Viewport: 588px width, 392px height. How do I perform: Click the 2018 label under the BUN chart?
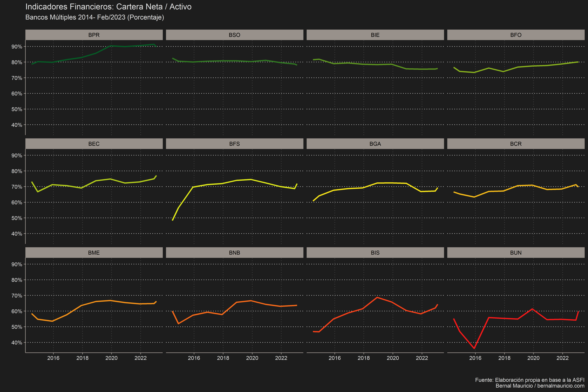505,358
